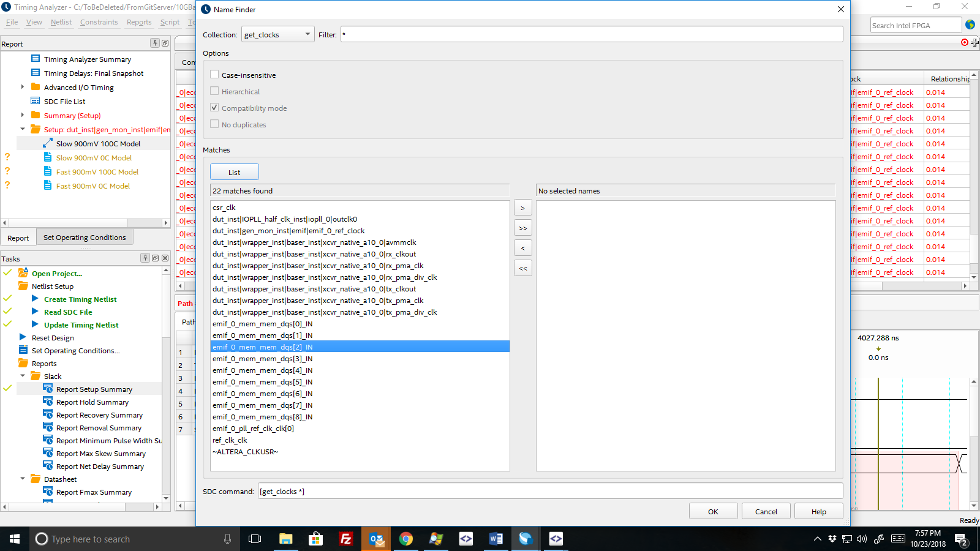
Task: Click the Report Max Skew Summary icon
Action: coord(48,453)
